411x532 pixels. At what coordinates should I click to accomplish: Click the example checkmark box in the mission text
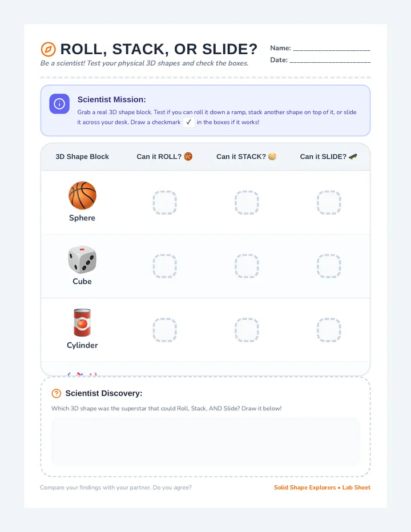[x=189, y=122]
